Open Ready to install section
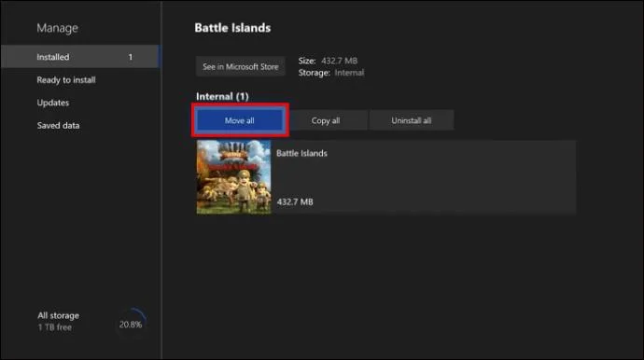Viewport: 644px width, 360px height. point(66,79)
